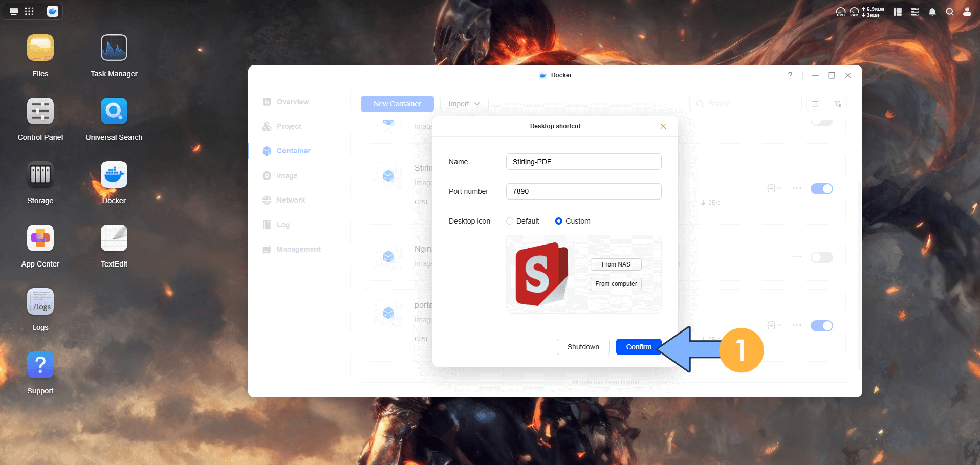Screen dimensions: 980x465
Task: Open the app grid launcher icon
Action: pyautogui.click(x=29, y=11)
